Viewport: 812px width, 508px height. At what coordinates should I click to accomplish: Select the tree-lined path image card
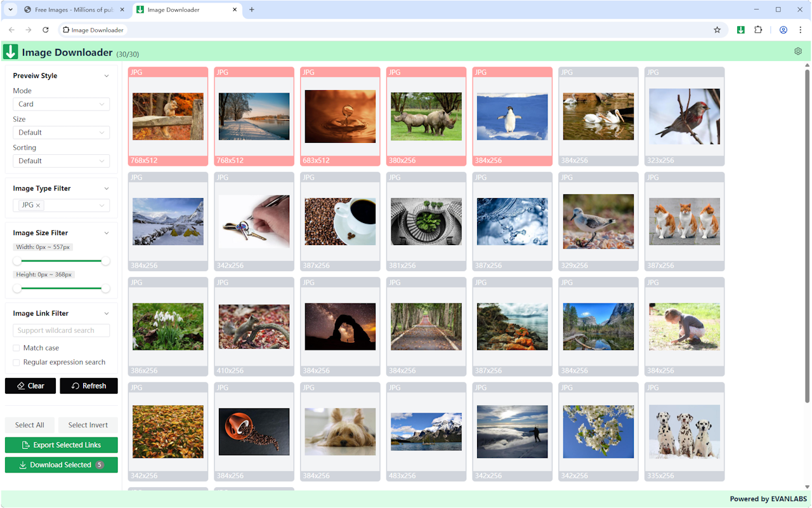click(426, 326)
